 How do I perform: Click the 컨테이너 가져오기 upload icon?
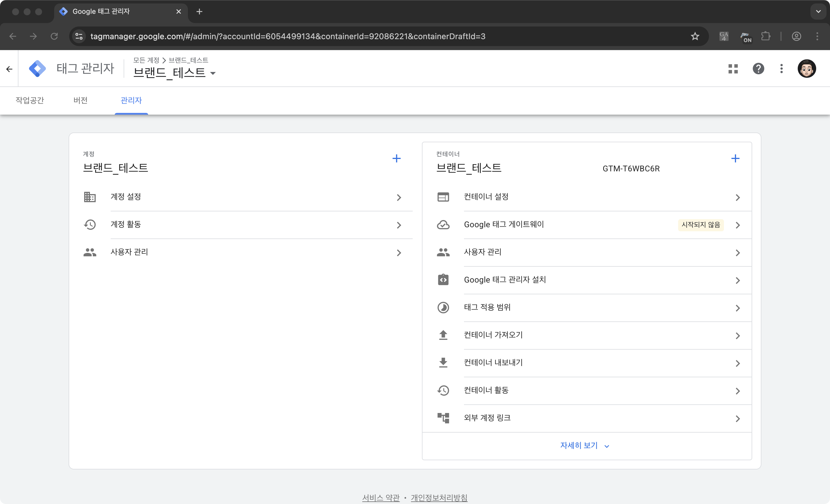click(x=443, y=335)
